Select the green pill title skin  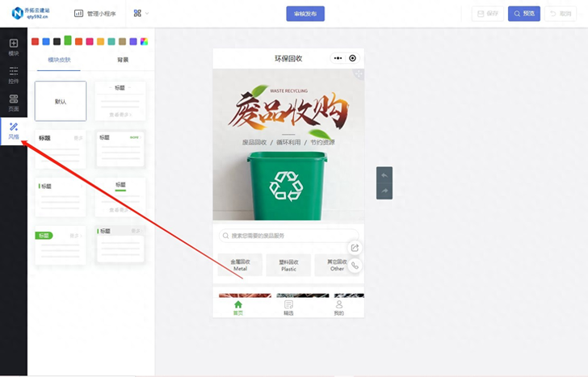(61, 245)
